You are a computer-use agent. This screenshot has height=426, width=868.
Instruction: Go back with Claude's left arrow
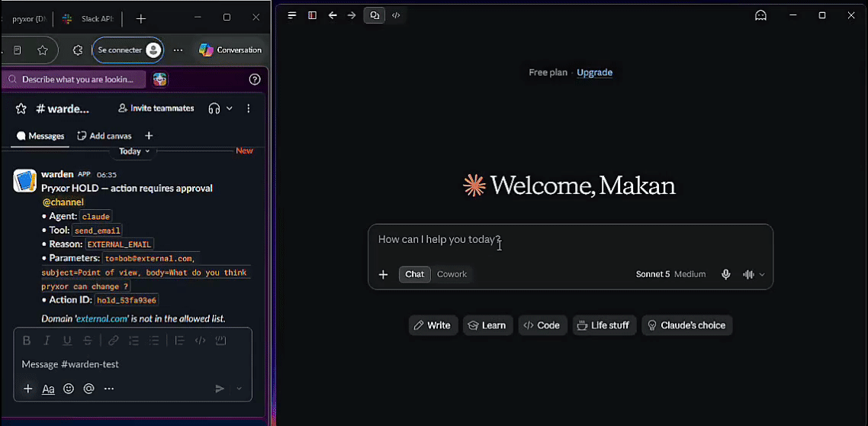click(333, 15)
